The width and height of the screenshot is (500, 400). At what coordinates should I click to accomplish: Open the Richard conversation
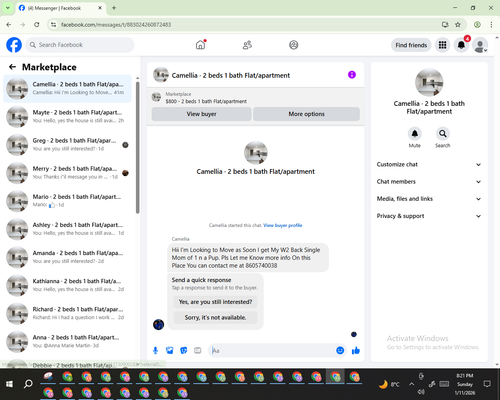[67, 313]
